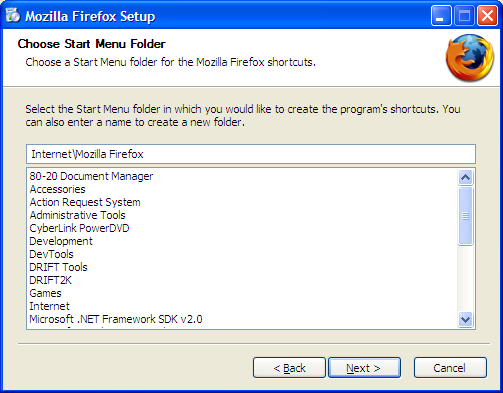Select Administrative Tools in the list

pos(77,215)
